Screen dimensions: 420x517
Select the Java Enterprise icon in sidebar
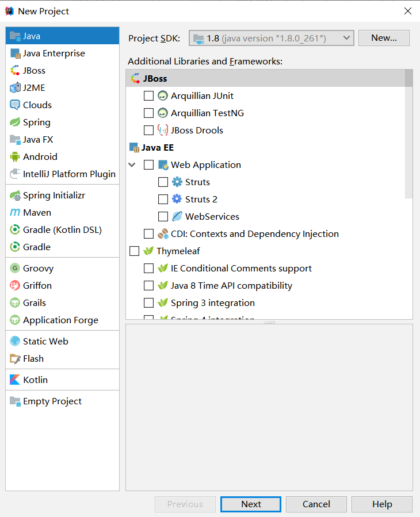coord(15,53)
